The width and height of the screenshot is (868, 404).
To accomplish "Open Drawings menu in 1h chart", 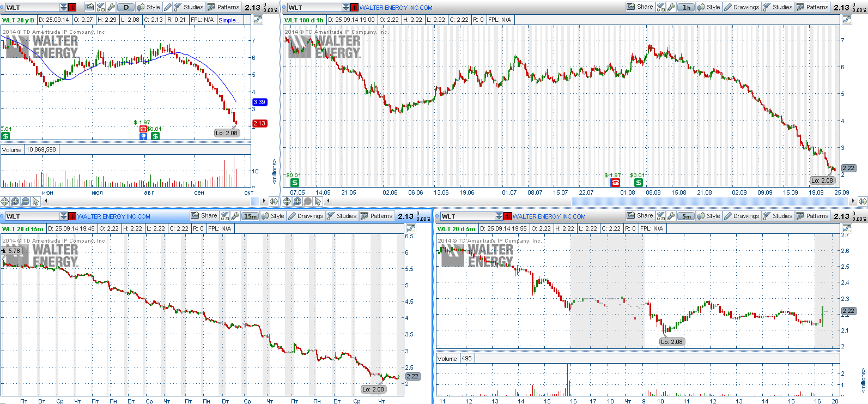I will click(742, 7).
